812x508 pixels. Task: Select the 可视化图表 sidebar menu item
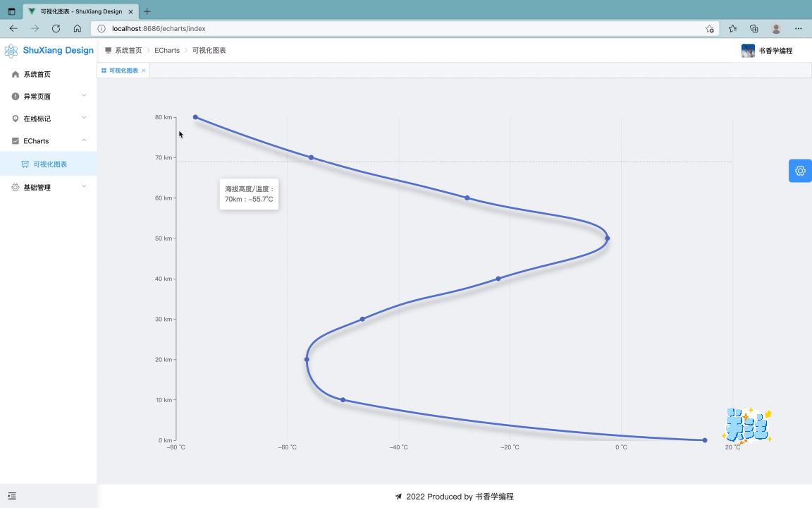point(48,164)
